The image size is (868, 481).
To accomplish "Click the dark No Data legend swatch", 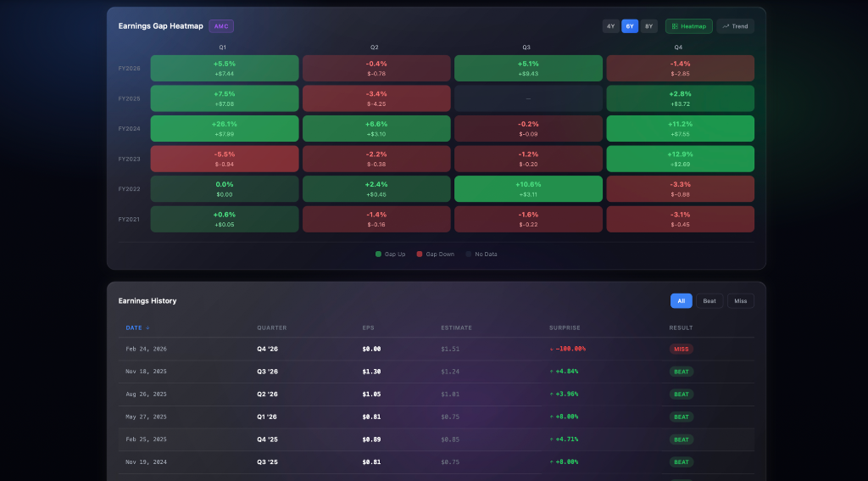I will point(468,254).
